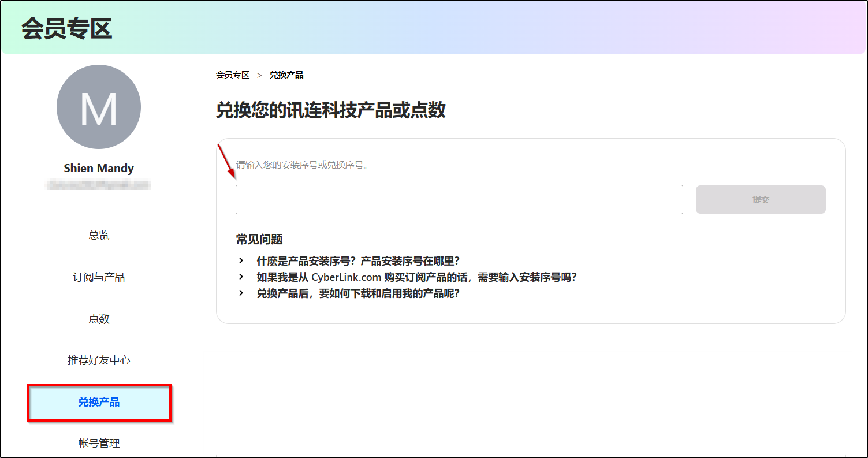868x458 pixels.
Task: Open FAQ text 什麽是产品安装序号？产品安装序号在哪里？
Action: coord(358,261)
